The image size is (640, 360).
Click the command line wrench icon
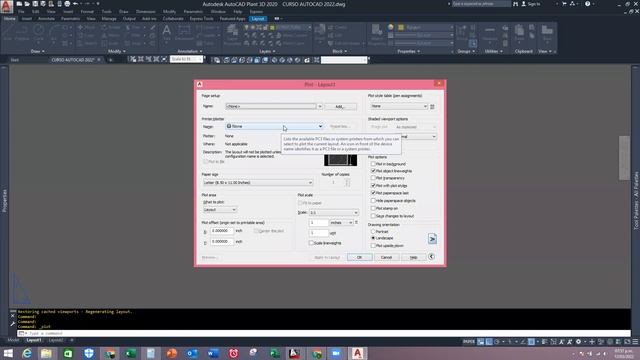[13, 324]
